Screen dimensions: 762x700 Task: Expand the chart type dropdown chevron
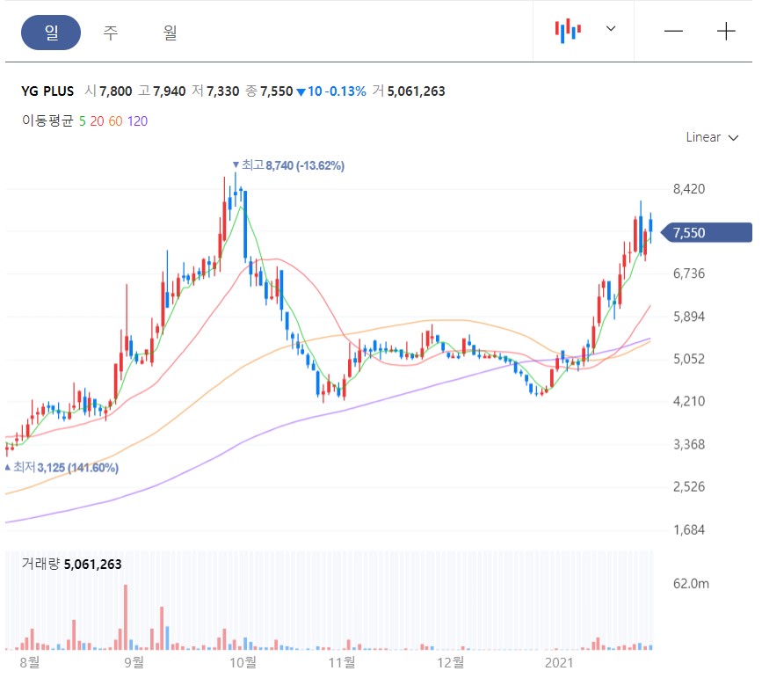pos(611,29)
